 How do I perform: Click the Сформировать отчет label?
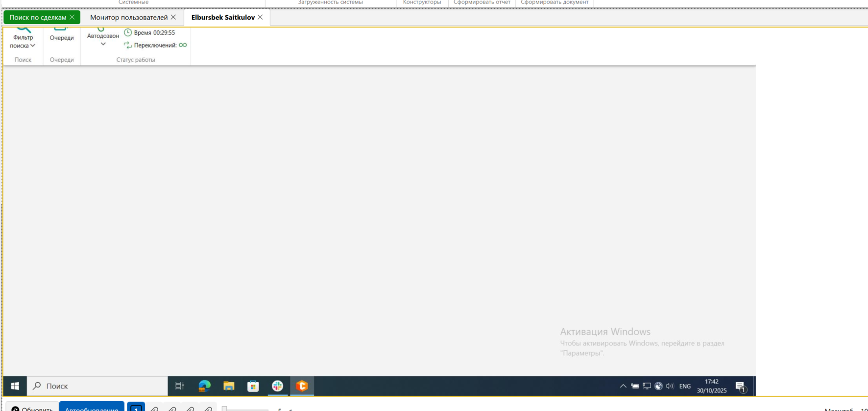pyautogui.click(x=482, y=2)
